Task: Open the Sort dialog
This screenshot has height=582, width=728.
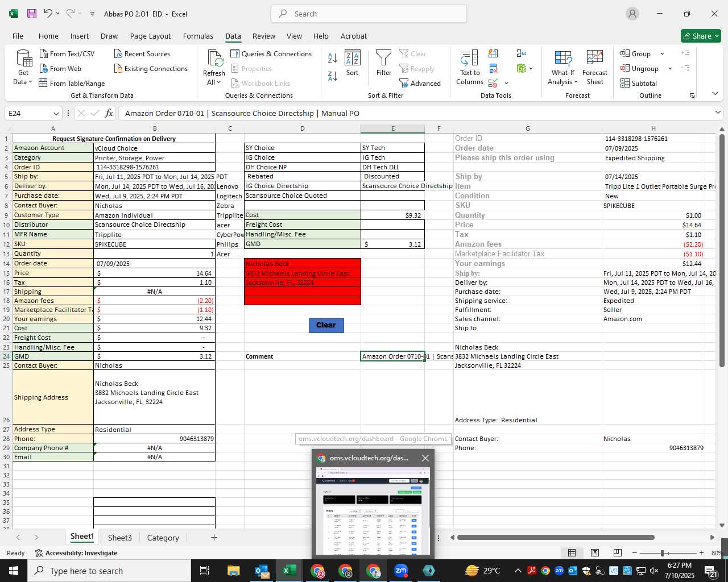Action: point(352,64)
